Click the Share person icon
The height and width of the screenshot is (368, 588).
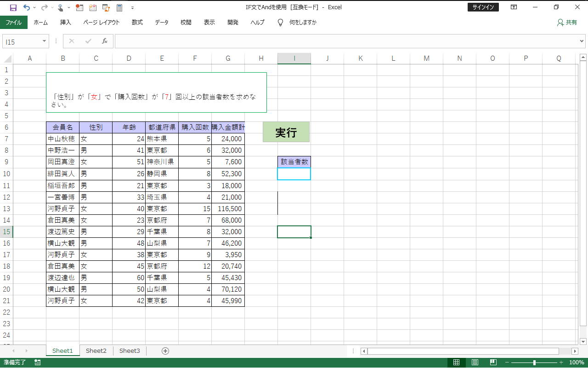pos(560,22)
